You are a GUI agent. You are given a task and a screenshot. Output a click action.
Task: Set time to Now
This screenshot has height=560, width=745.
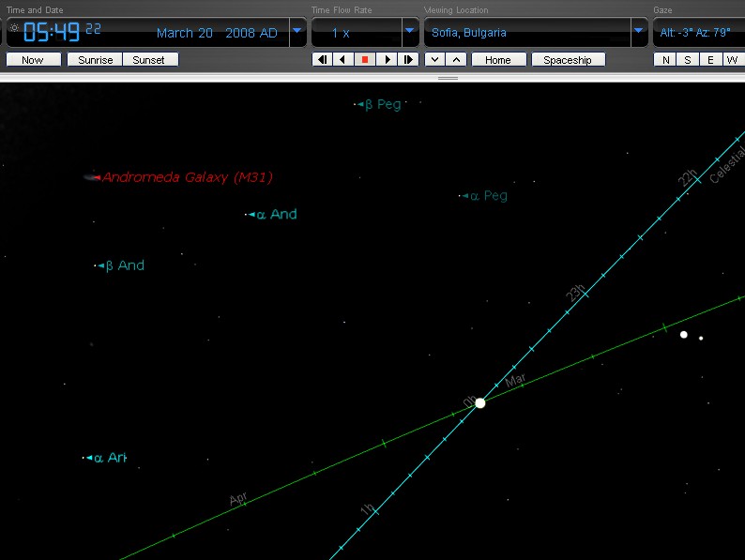pos(33,59)
